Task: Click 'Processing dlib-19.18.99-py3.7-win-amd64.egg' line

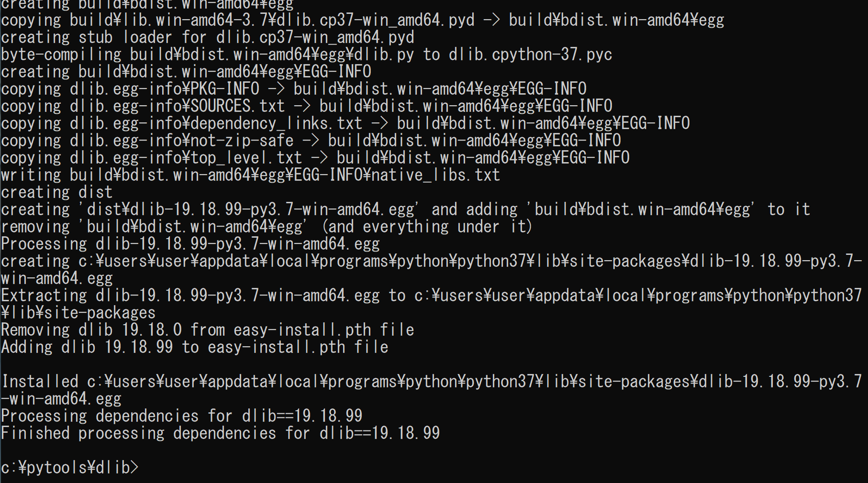Action: (190, 243)
